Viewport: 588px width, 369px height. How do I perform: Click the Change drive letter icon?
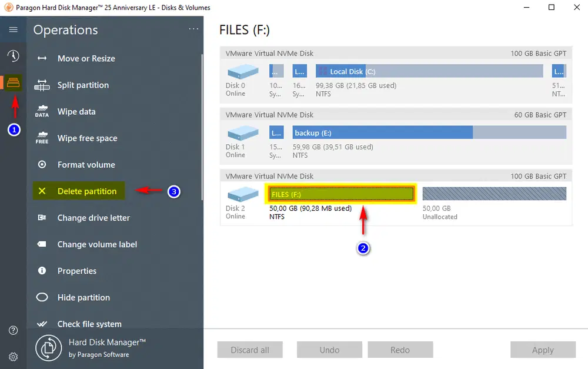point(42,218)
